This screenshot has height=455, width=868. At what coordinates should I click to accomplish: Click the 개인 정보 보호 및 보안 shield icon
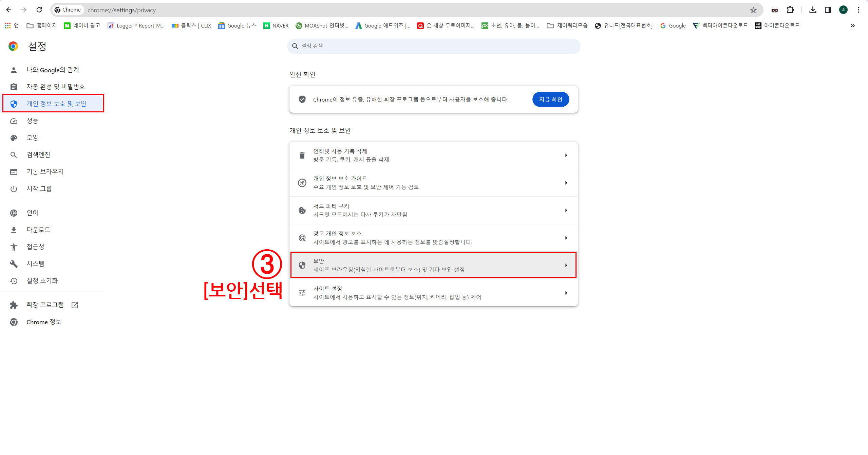coord(14,104)
